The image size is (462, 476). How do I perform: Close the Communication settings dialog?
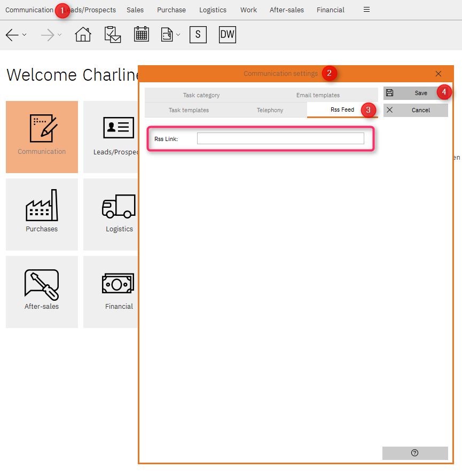coord(438,74)
